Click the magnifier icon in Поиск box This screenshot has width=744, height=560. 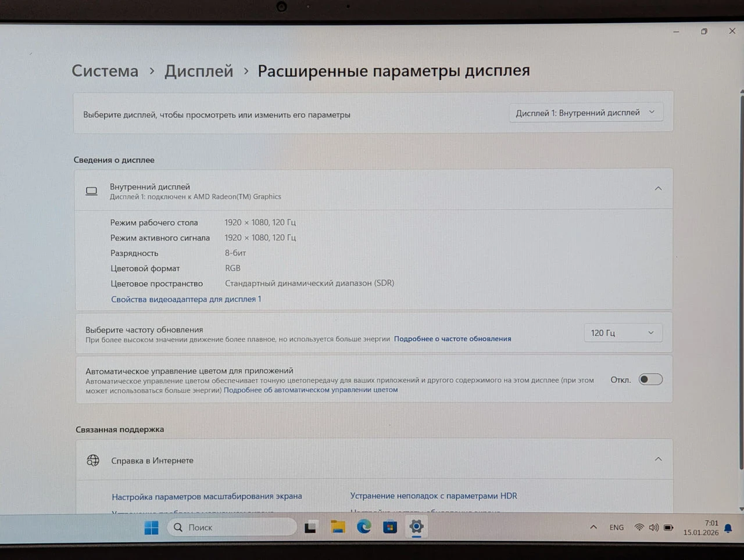(x=178, y=527)
